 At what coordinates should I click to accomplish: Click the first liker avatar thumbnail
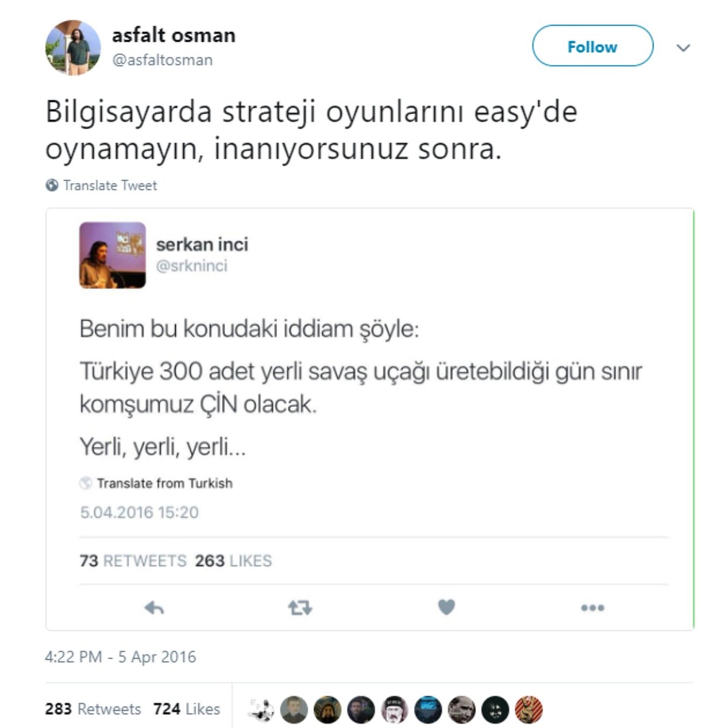coord(261,710)
